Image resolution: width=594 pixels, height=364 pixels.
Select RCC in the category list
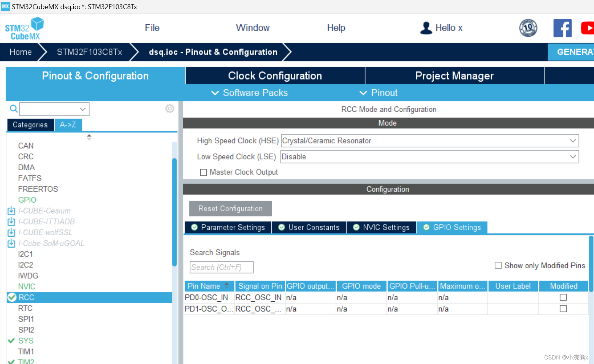pos(89,297)
